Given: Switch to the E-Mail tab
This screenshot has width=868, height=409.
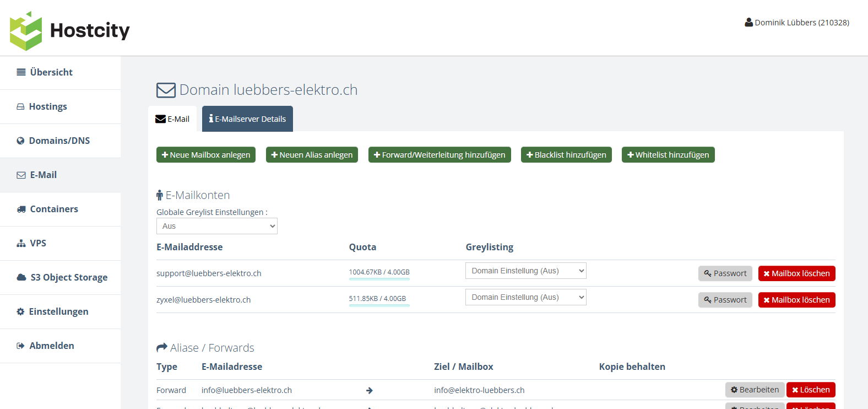Looking at the screenshot, I should 172,119.
